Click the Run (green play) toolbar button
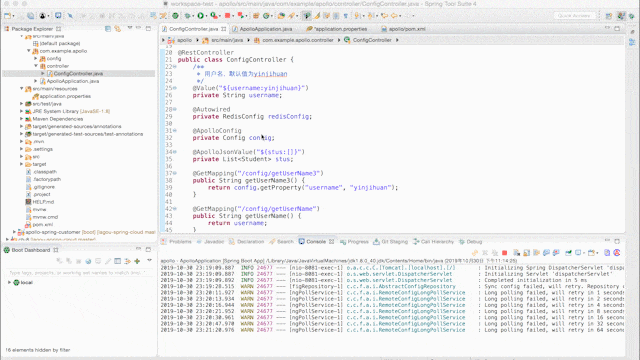 click(x=200, y=16)
